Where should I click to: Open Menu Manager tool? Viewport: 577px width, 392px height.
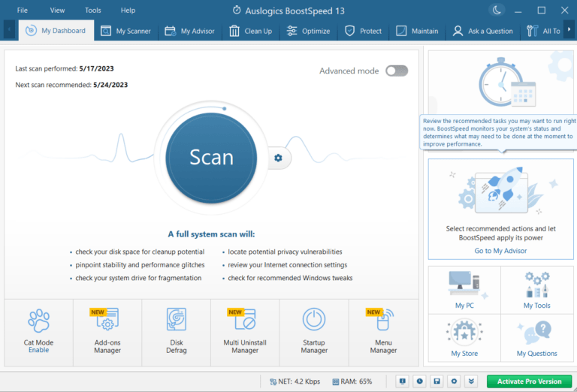coord(383,330)
